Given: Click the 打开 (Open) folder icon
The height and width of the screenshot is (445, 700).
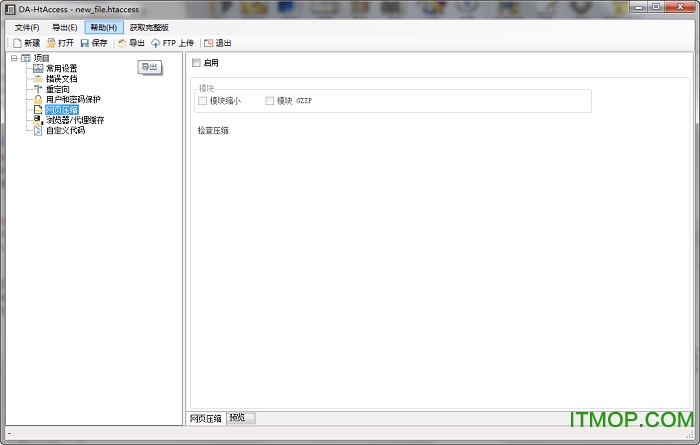Looking at the screenshot, I should [51, 43].
